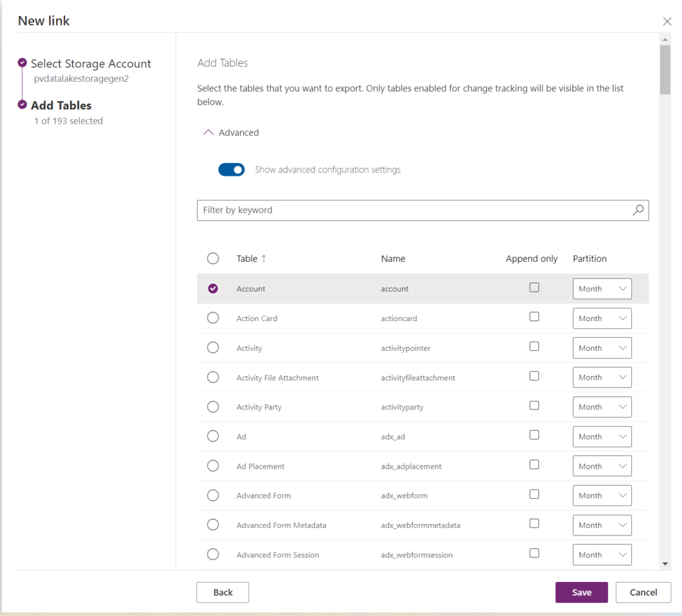Screen dimensions: 682x616
Task: Click the adx_webformmetadata name cell
Action: pos(421,525)
